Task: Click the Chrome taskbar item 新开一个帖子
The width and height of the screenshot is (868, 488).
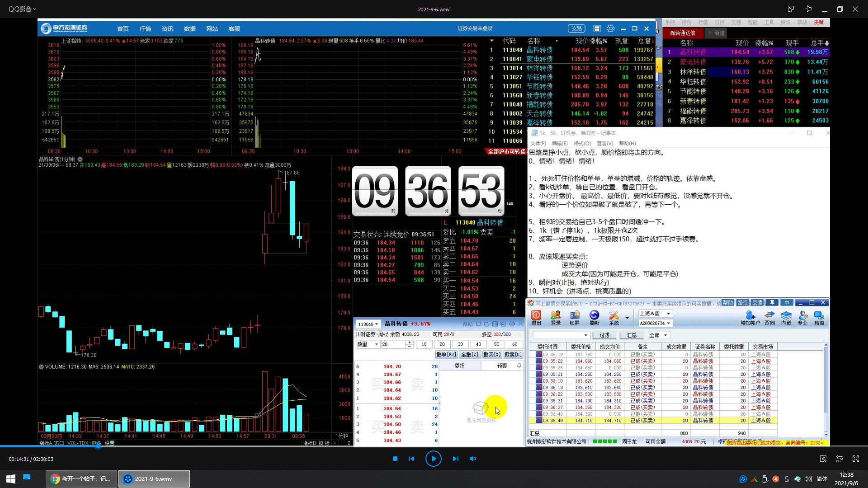Action: pos(81,479)
